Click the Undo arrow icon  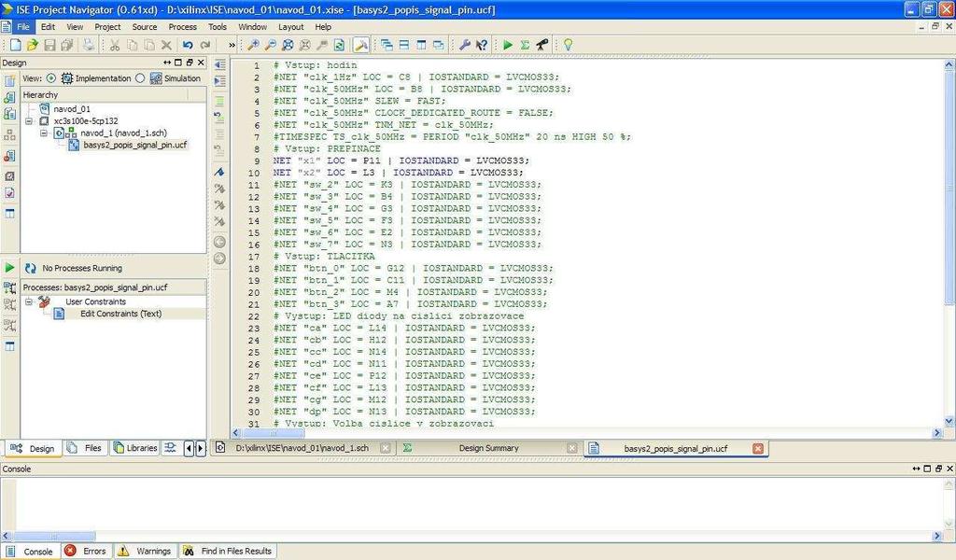[188, 45]
